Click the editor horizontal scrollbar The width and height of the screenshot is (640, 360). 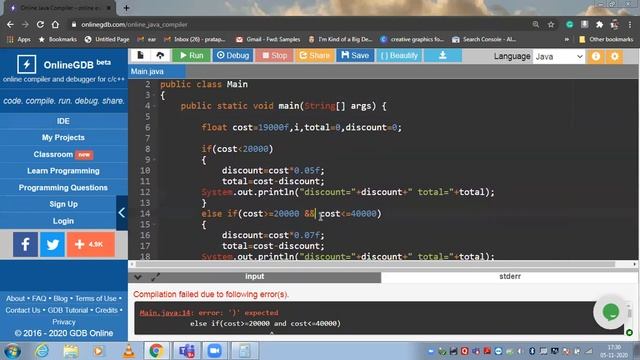[x=375, y=264]
